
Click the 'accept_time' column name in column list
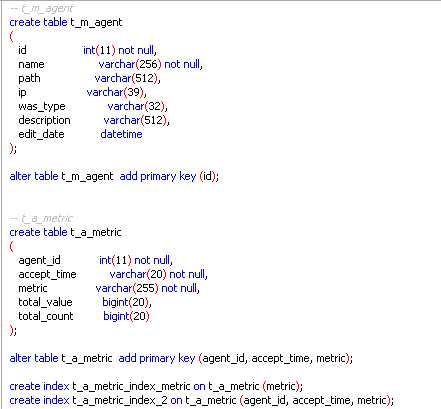pyautogui.click(x=47, y=274)
